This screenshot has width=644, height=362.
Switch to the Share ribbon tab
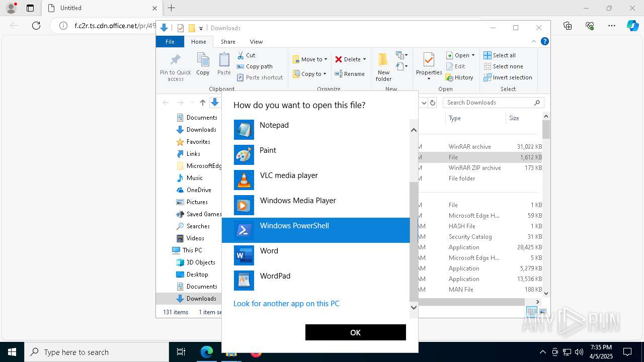click(228, 42)
